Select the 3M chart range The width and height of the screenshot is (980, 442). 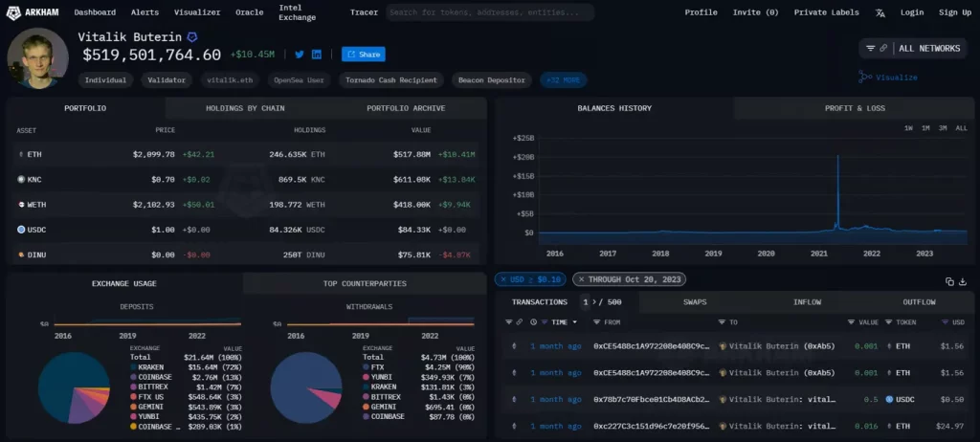coord(943,128)
